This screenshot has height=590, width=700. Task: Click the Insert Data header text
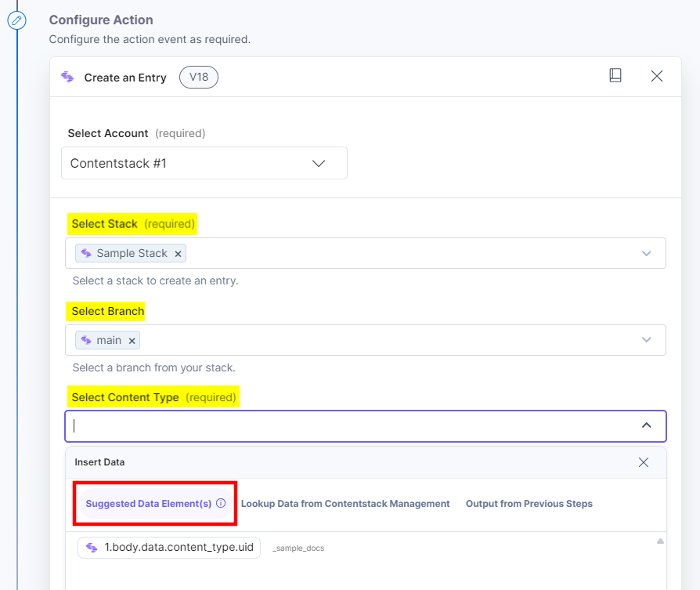pyautogui.click(x=100, y=462)
